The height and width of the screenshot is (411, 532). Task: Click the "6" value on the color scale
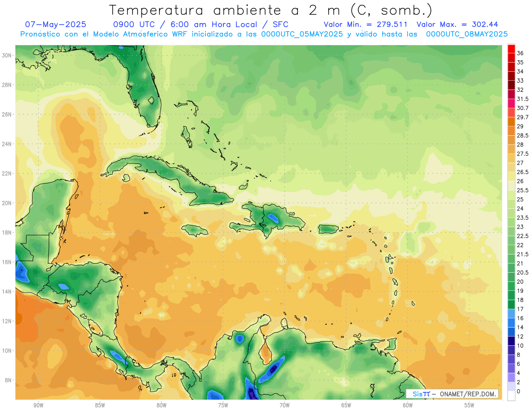tap(519, 364)
